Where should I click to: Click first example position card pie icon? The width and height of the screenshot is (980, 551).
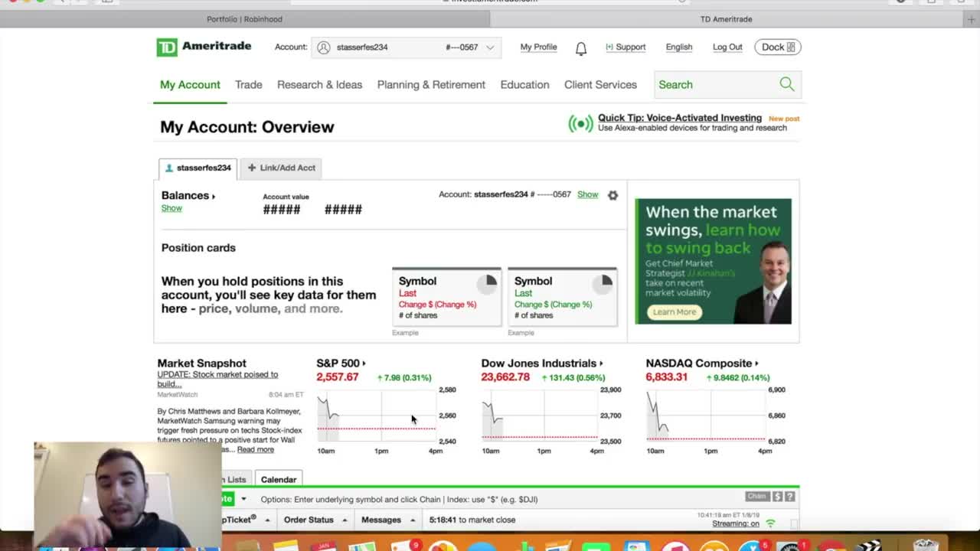click(x=487, y=285)
